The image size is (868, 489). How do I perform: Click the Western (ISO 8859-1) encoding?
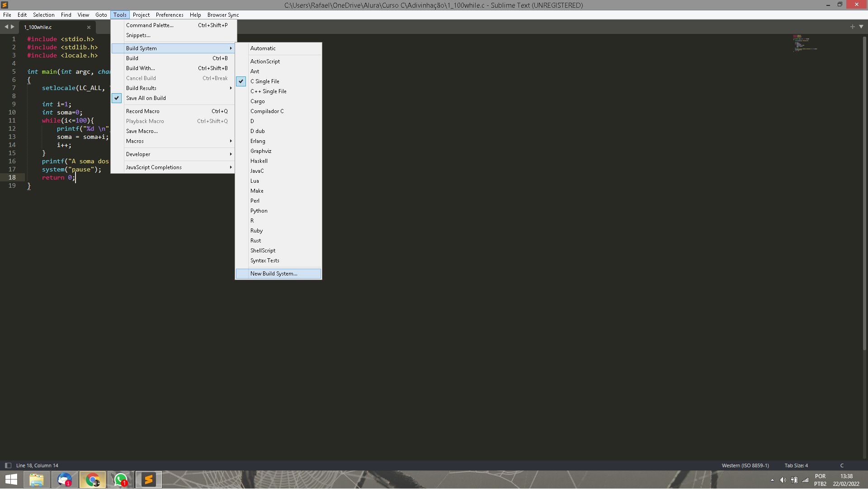[x=745, y=465]
